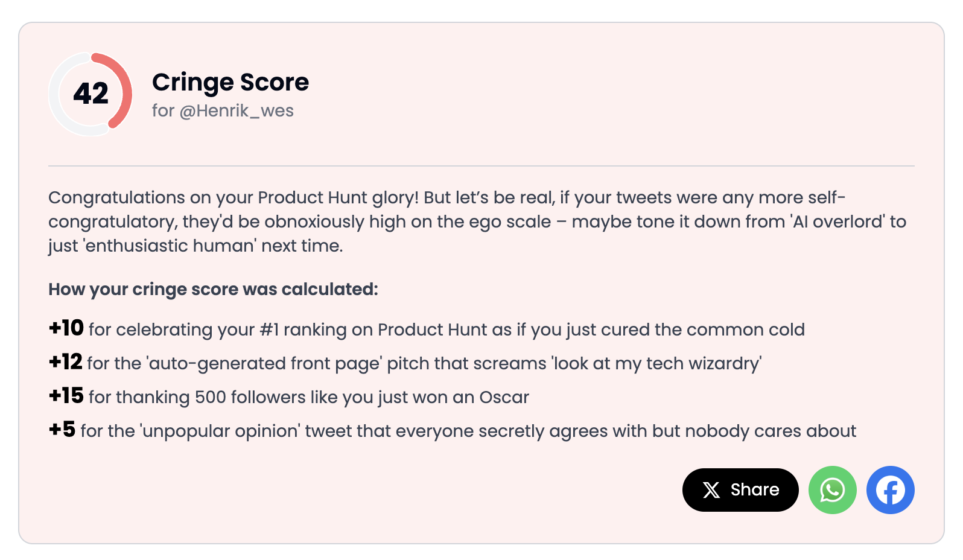Click the X logo in the Share button
This screenshot has height=560, width=963.
711,490
